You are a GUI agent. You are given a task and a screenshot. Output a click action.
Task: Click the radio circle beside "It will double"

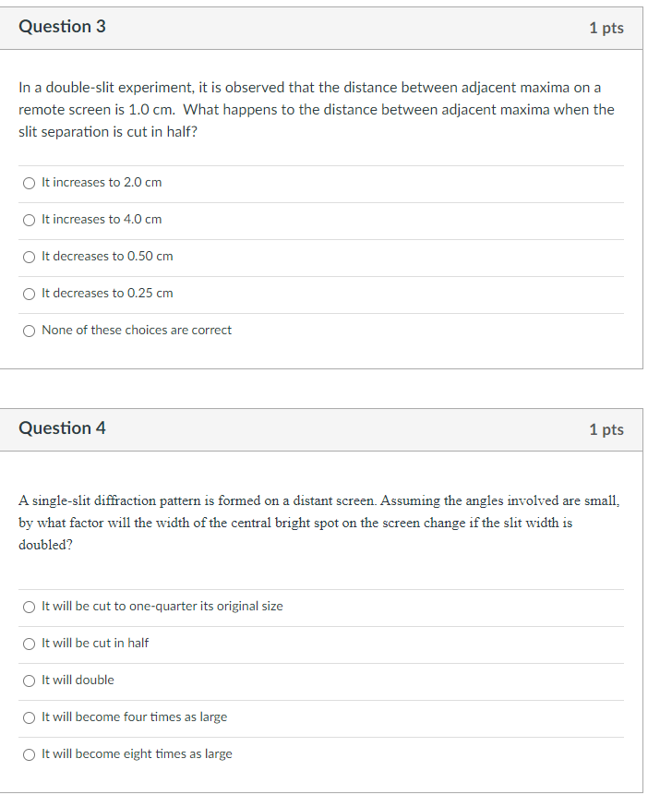coord(29,681)
